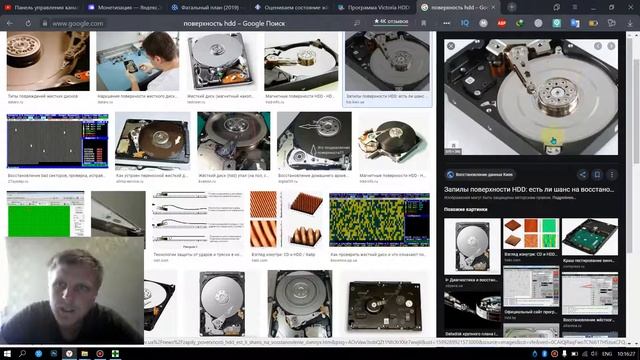Go back in browser history

coord(10,23)
